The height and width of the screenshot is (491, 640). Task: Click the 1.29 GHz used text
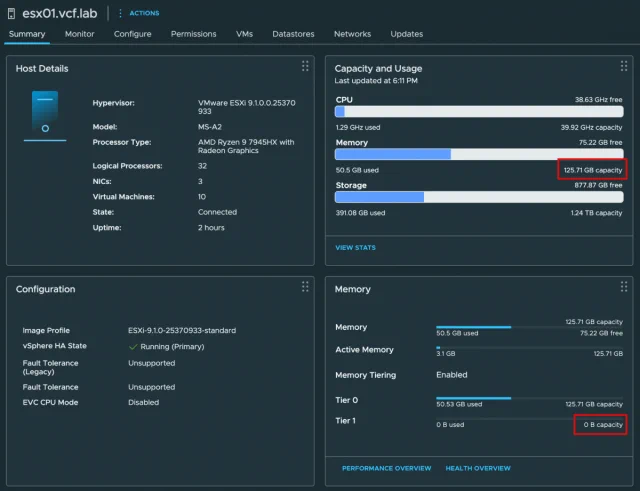(x=358, y=127)
